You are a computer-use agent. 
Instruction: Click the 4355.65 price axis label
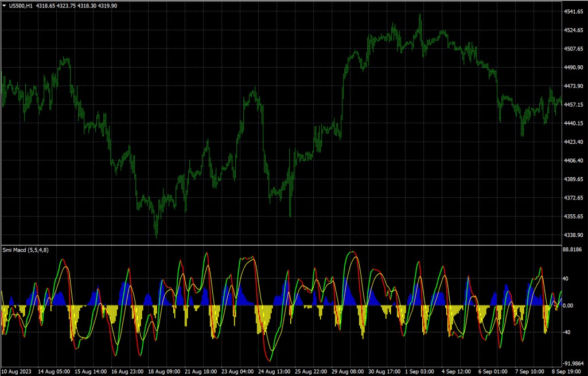pyautogui.click(x=574, y=217)
